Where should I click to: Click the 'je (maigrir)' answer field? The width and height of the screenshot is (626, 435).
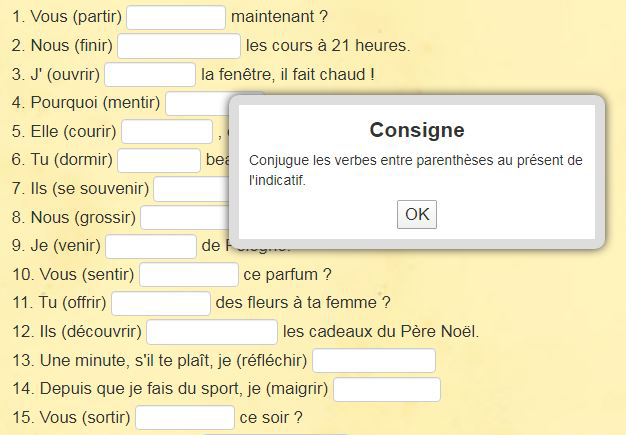[x=387, y=389]
